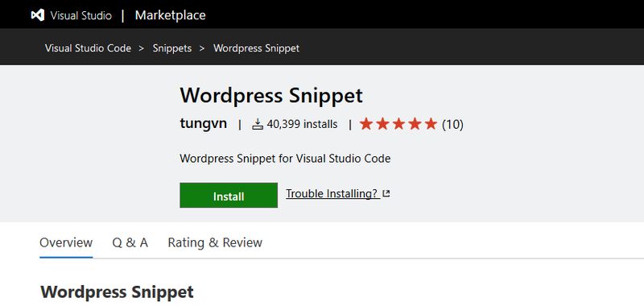Click the (10) review count
Screen dimensions: 644x306
452,124
